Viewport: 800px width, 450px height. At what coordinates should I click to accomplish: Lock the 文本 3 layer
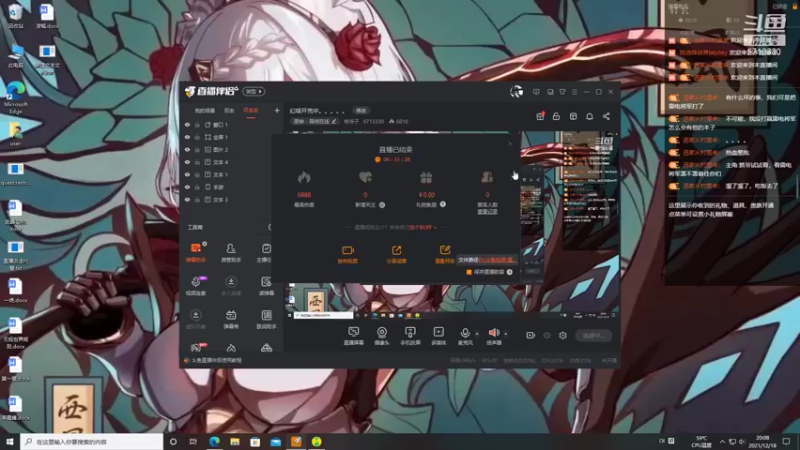197,199
